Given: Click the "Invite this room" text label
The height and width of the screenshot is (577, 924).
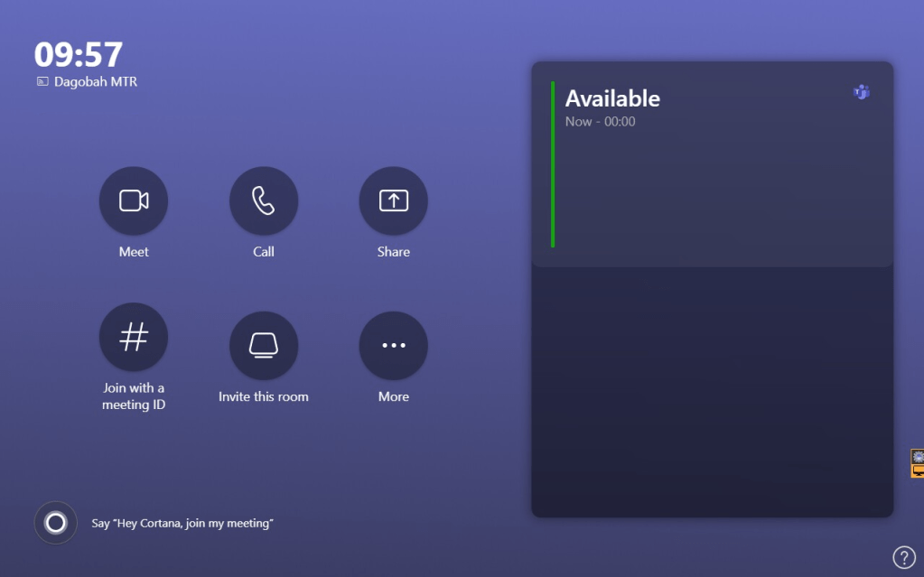Looking at the screenshot, I should tap(264, 396).
